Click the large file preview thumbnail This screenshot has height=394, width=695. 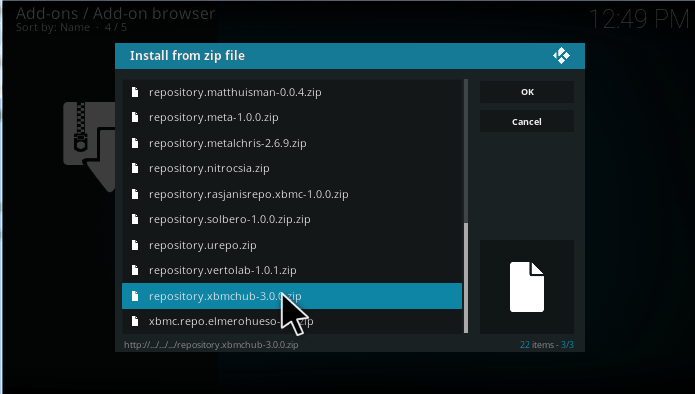pos(527,287)
